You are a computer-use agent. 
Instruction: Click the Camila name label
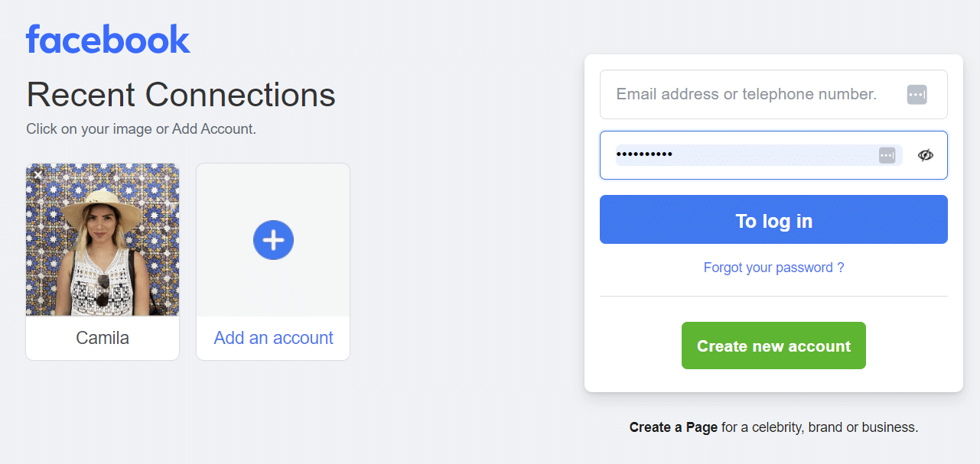coord(103,337)
